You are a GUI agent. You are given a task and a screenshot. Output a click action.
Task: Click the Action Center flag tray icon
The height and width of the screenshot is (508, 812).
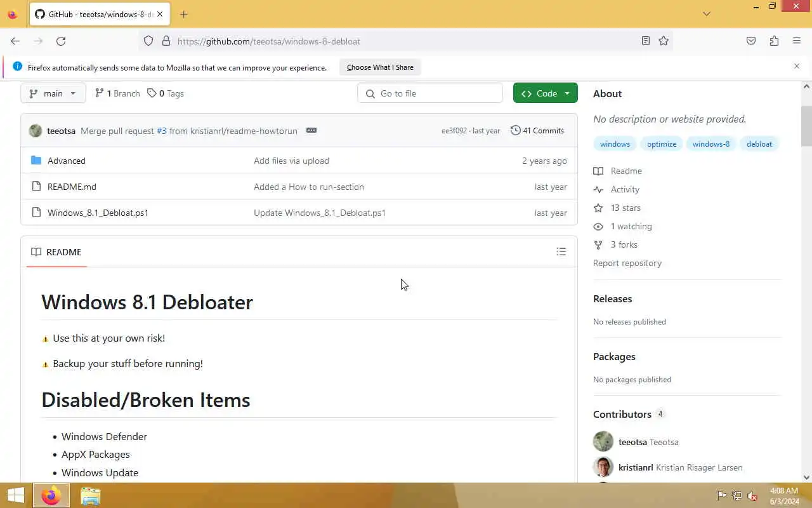[x=722, y=495]
